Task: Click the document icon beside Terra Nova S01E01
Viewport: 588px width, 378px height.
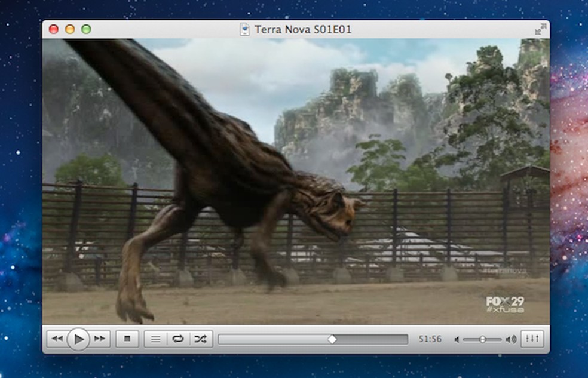Action: point(245,29)
